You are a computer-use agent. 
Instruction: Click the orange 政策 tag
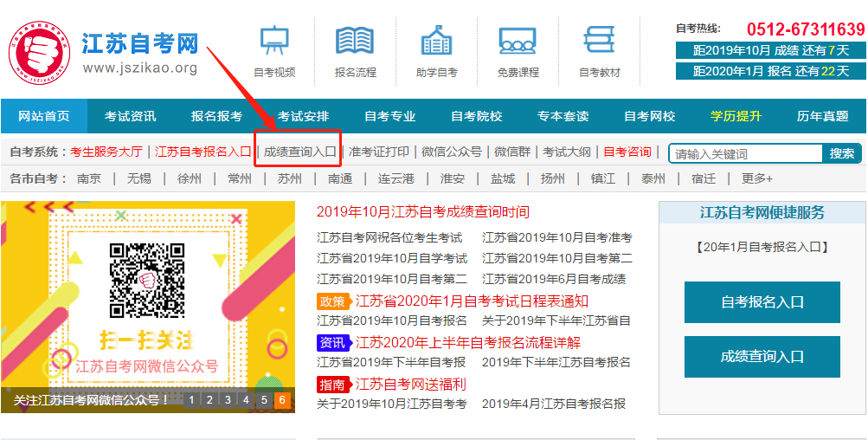[x=333, y=301]
